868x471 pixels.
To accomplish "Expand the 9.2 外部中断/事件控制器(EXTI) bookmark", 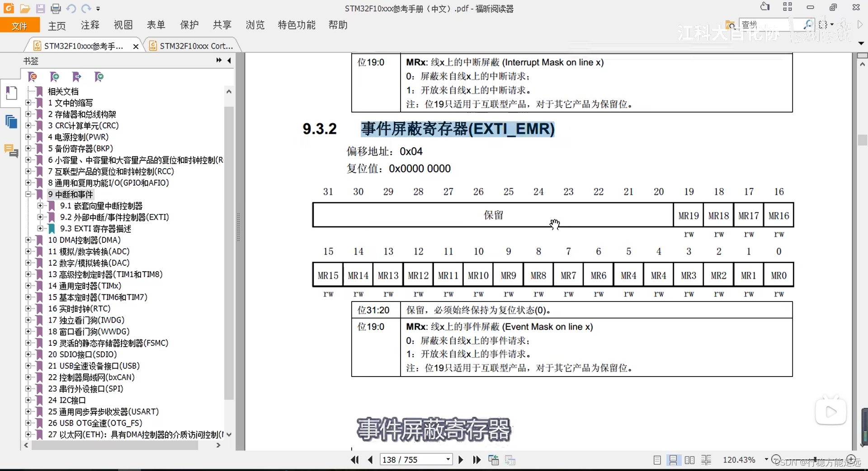I will point(40,217).
